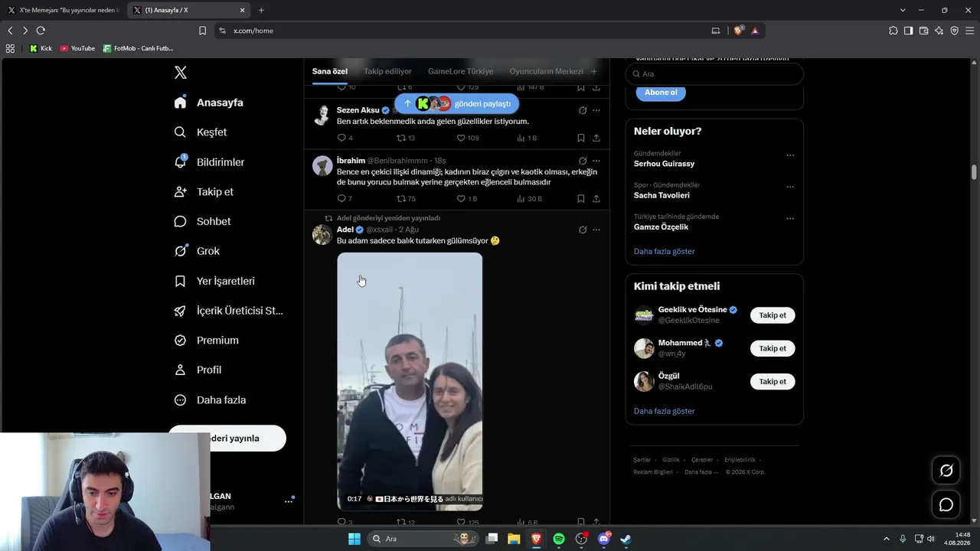View analytics for İbrahim's post
The width and height of the screenshot is (980, 551).
529,198
